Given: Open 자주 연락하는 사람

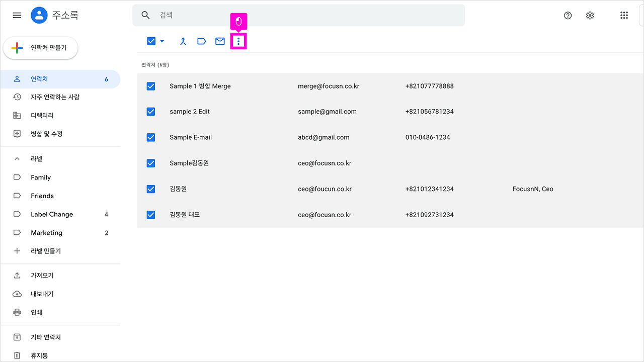Looking at the screenshot, I should pos(60,97).
